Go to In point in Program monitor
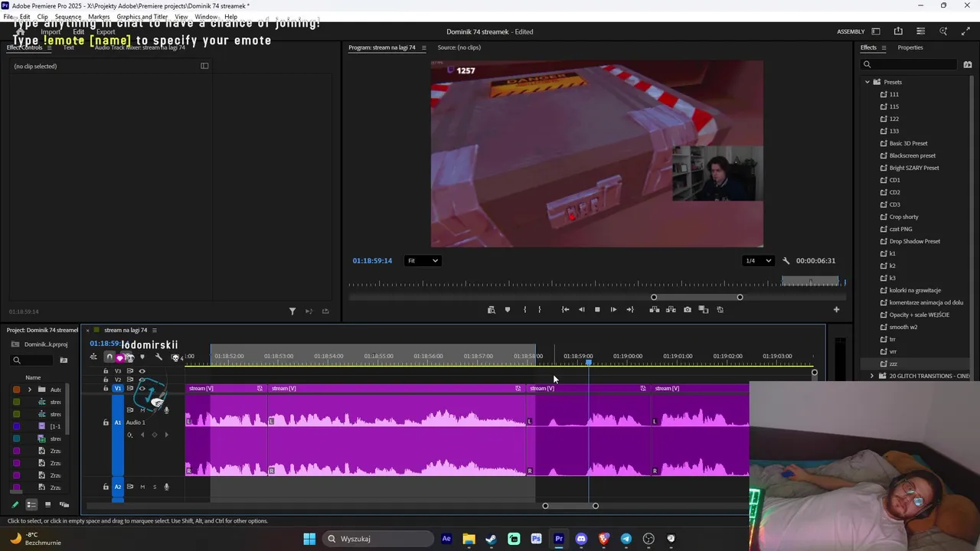 (x=565, y=310)
